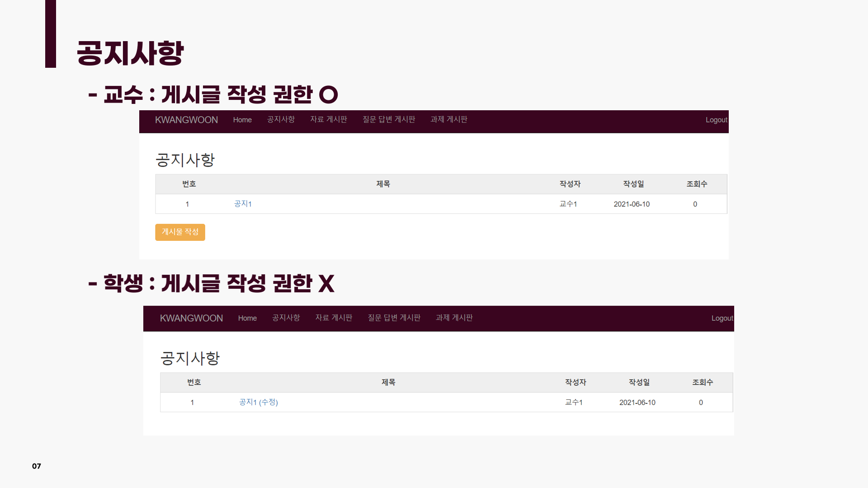This screenshot has height=488, width=868.
Task: Click Logout on the professor view navbar
Action: point(716,120)
